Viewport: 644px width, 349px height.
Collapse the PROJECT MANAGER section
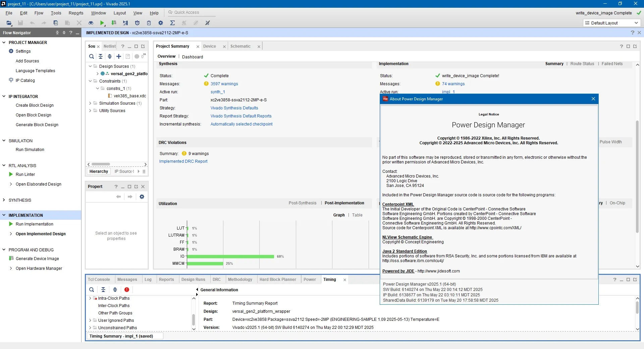click(x=4, y=42)
